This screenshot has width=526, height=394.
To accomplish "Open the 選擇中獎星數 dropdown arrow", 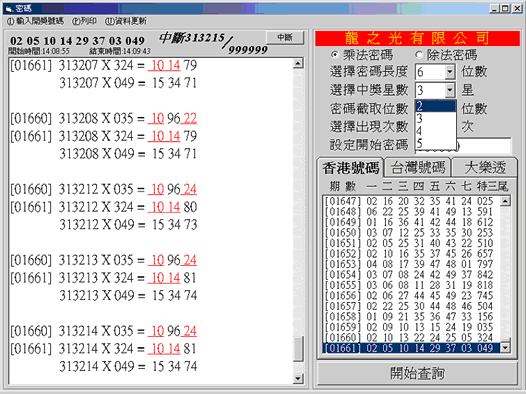I will 450,90.
